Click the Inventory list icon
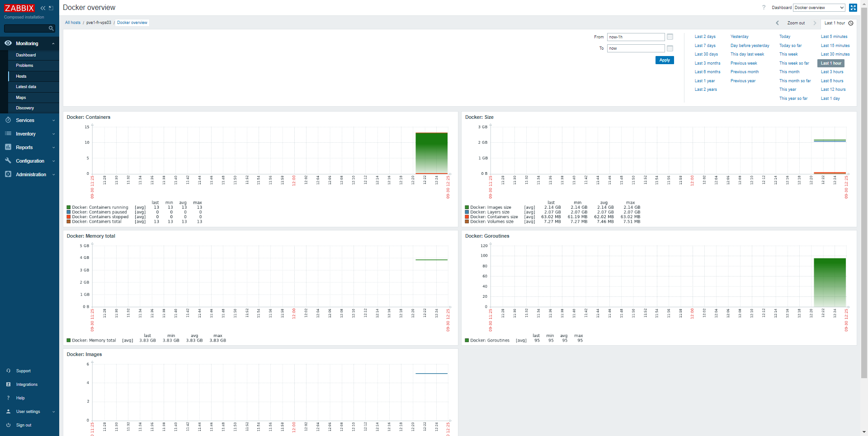868x436 pixels. [8, 134]
